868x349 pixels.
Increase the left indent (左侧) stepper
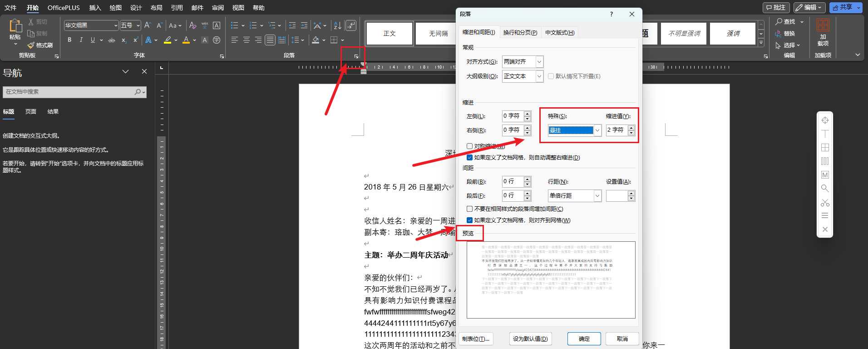(x=527, y=114)
